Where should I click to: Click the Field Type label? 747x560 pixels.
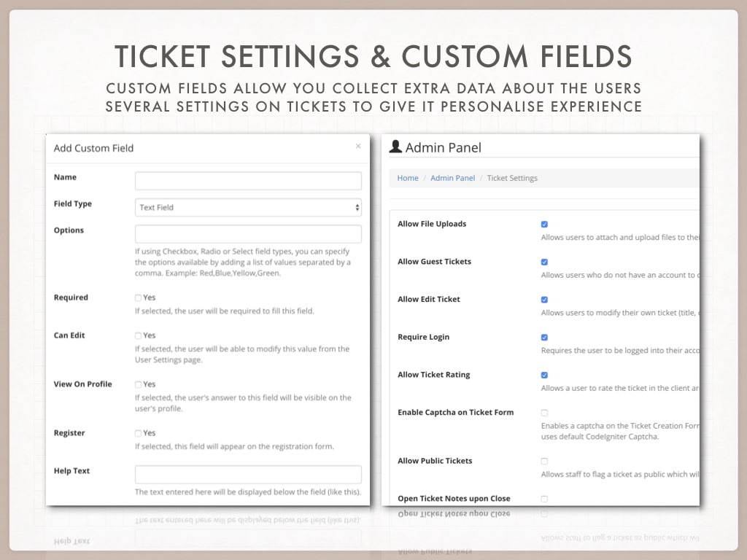pos(73,204)
